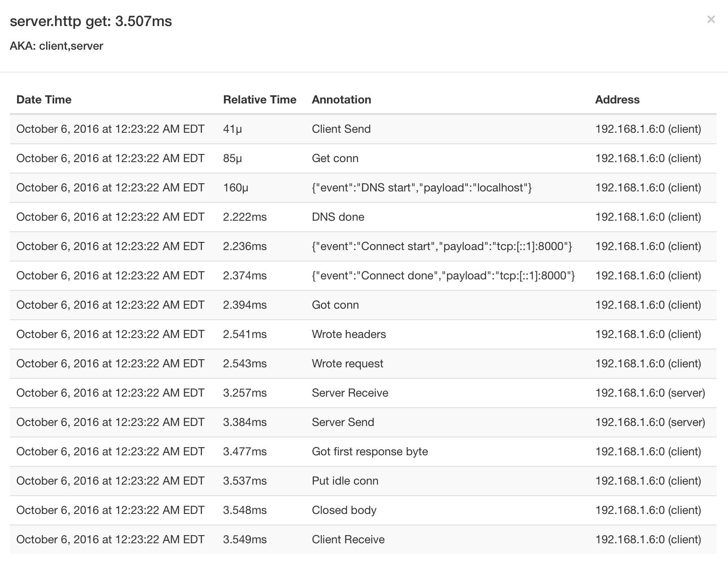Sort by the Relative Time column header
Image resolution: width=728 pixels, height=562 pixels.
(260, 99)
